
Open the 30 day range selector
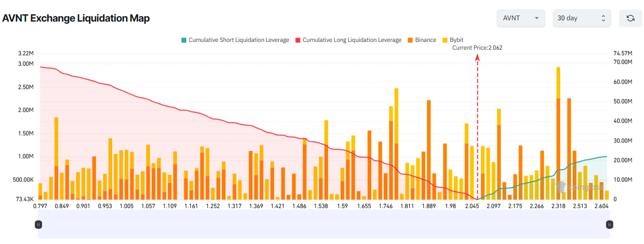(x=581, y=18)
